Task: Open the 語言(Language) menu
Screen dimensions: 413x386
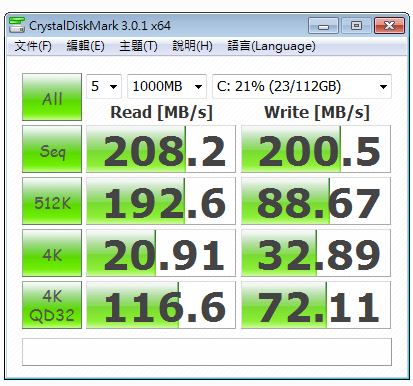Action: (271, 46)
